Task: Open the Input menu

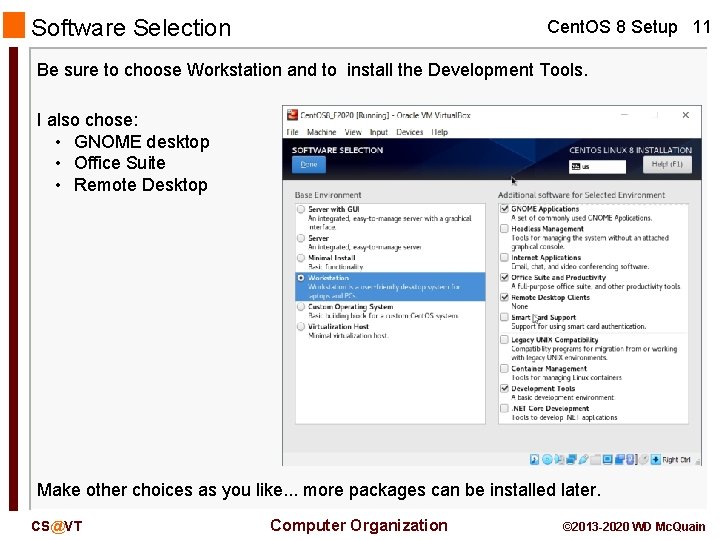Action: pos(379,132)
